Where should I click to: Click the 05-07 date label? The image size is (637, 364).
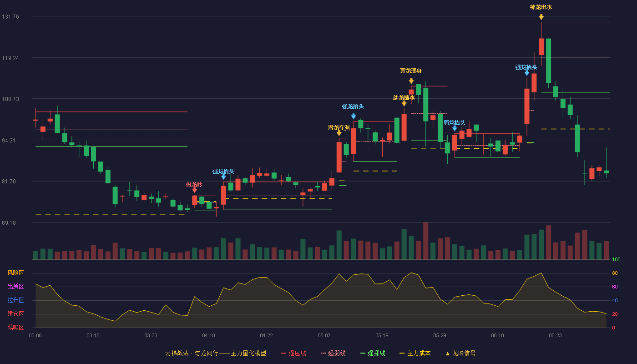(x=324, y=335)
